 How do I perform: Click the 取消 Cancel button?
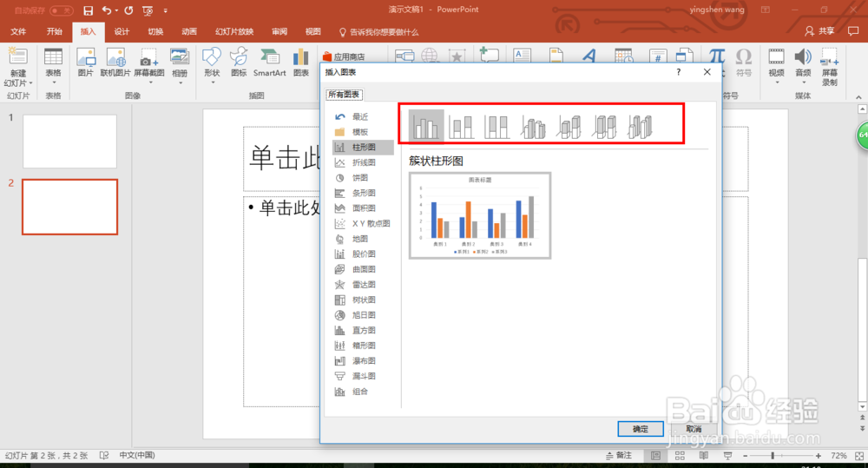[x=694, y=429]
